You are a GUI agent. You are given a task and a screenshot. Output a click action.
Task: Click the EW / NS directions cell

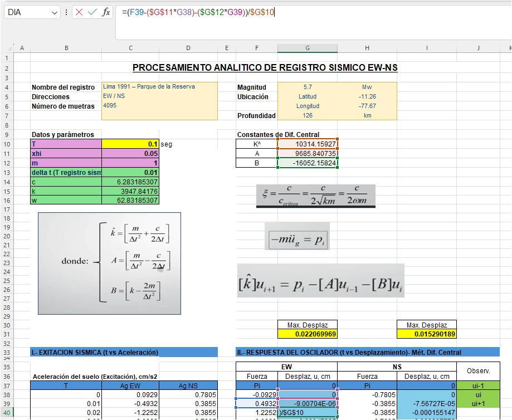[160, 96]
